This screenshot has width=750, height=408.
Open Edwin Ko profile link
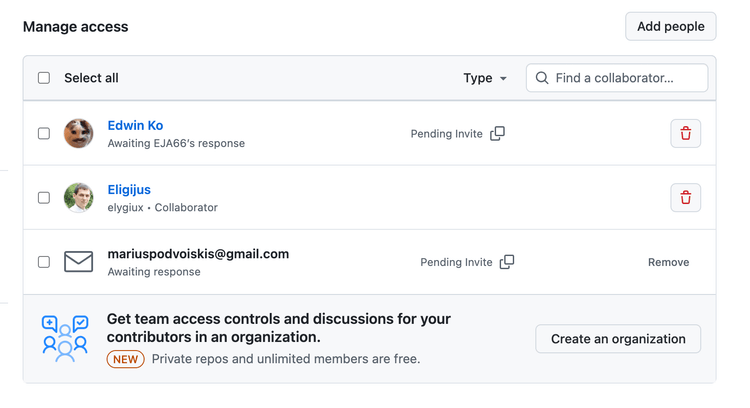point(135,125)
